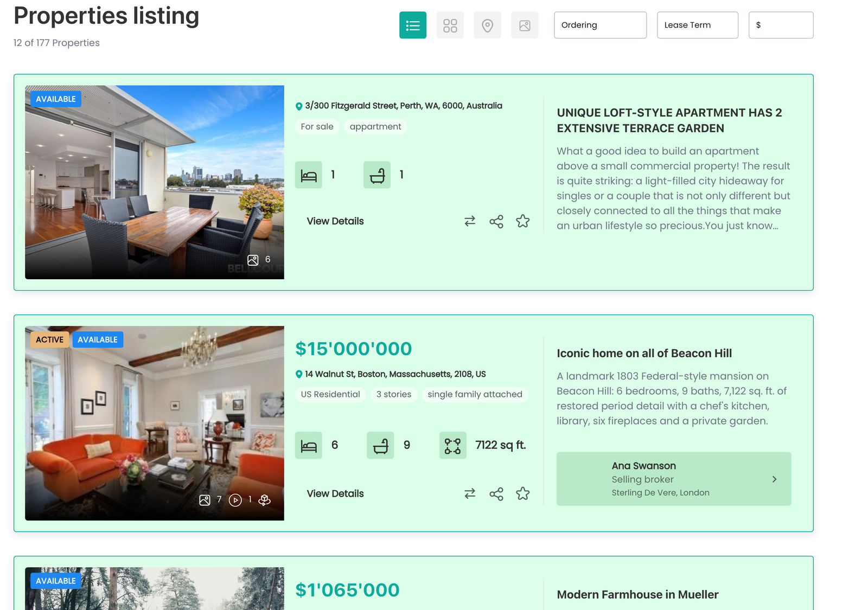Screen dimensions: 868x610
Task: Click location pin beside Fitzgerald Street address
Action: [x=299, y=106]
